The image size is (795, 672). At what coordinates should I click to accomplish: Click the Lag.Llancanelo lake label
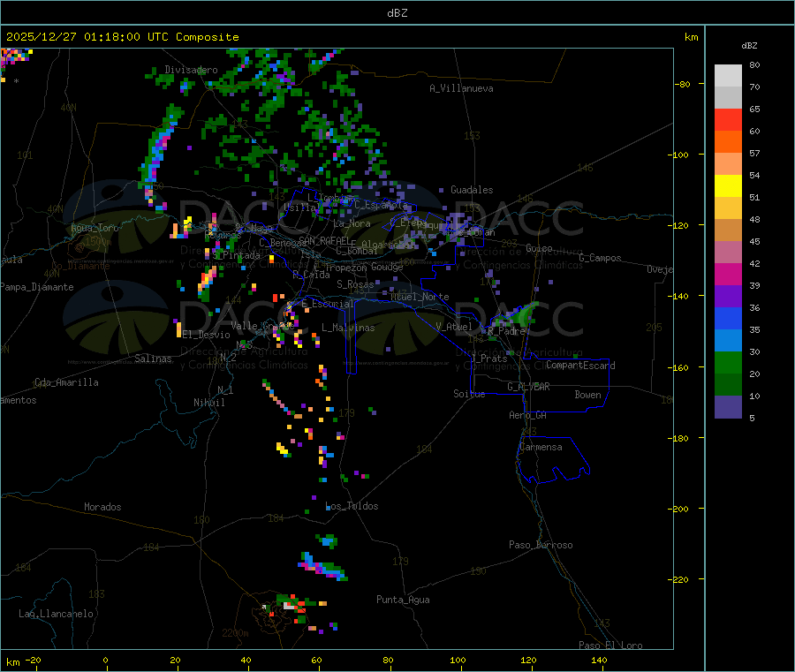pos(56,614)
